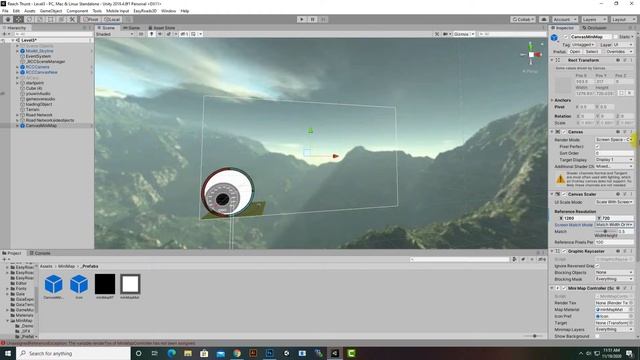Viewport: 640px width, 360px height.
Task: Toggle Mini Map Controller enabled checkbox
Action: [564, 288]
